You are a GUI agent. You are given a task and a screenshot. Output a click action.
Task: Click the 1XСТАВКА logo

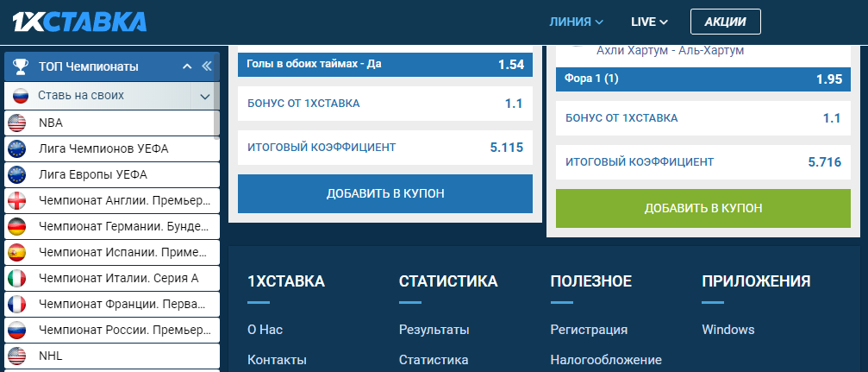[x=79, y=22]
